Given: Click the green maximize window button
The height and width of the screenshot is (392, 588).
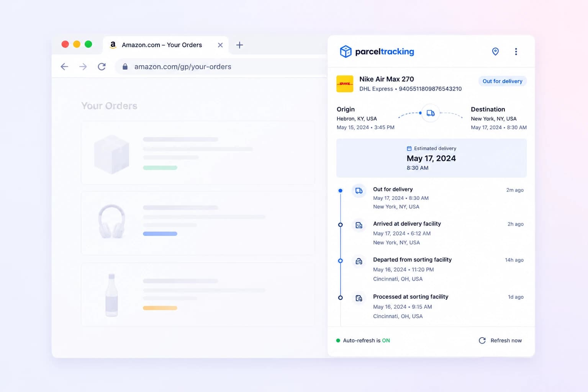Looking at the screenshot, I should pyautogui.click(x=88, y=44).
